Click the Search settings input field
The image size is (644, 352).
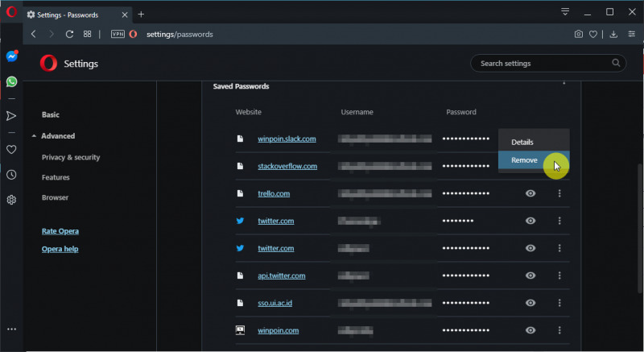coord(539,63)
